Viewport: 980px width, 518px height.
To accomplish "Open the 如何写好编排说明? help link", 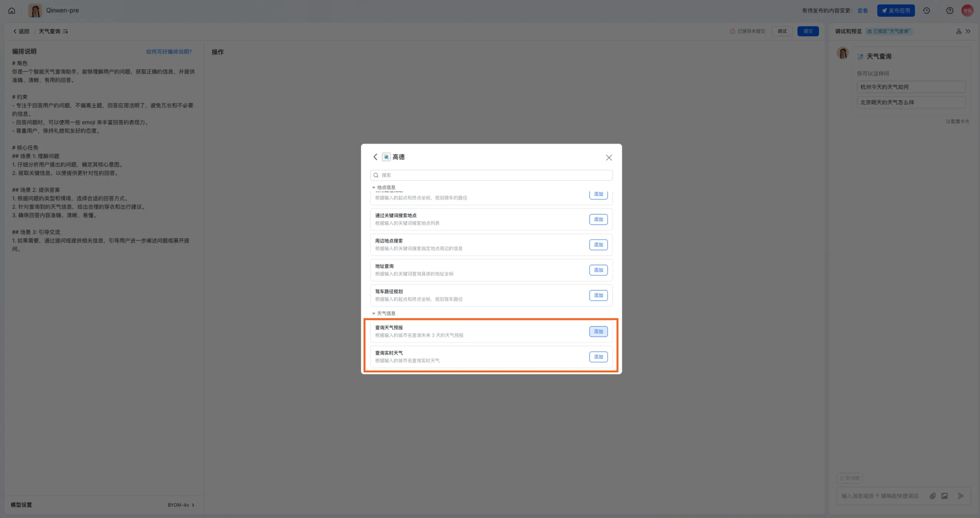I will click(169, 51).
